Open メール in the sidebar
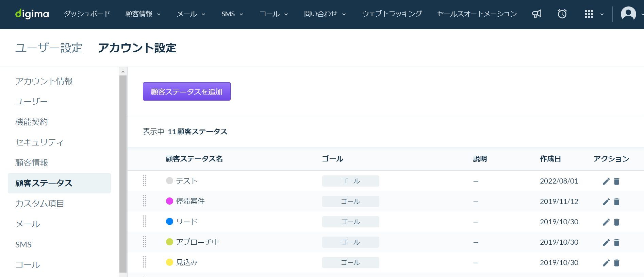Screen dimensions: 644x277 (28, 224)
